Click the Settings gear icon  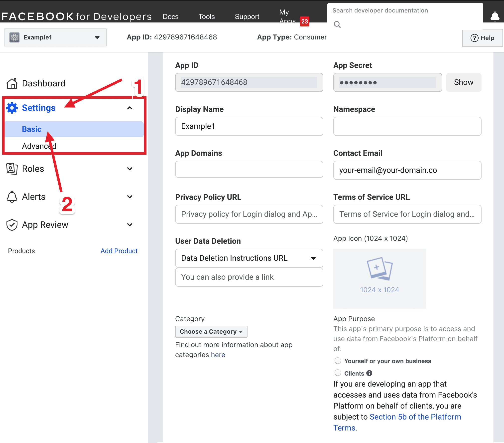(x=12, y=108)
